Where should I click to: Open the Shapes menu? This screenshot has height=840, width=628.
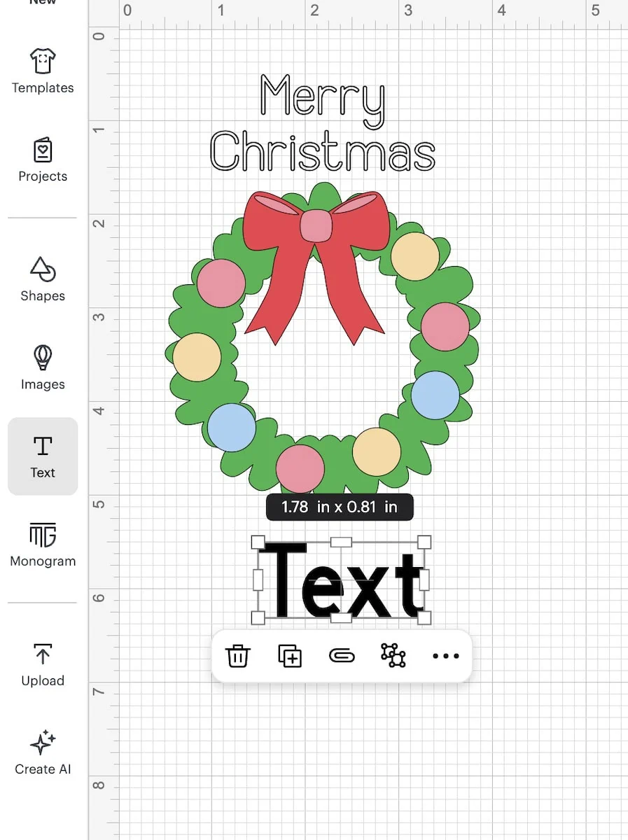point(43,279)
